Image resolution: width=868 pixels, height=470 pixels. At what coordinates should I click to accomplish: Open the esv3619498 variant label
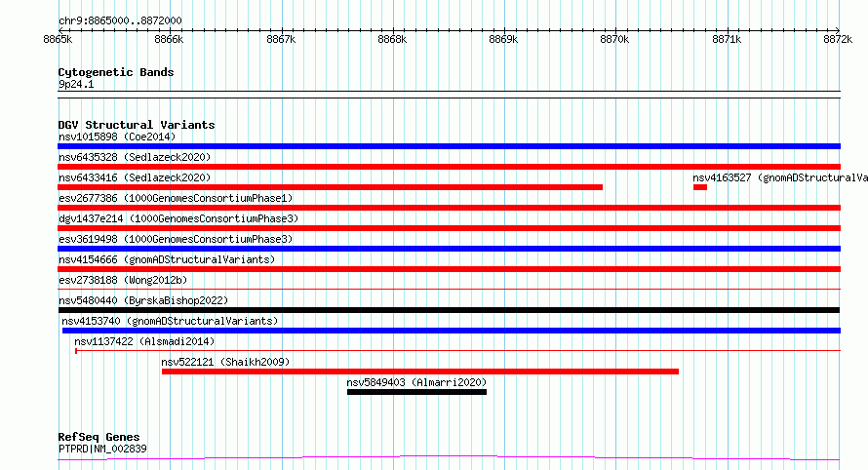[176, 239]
